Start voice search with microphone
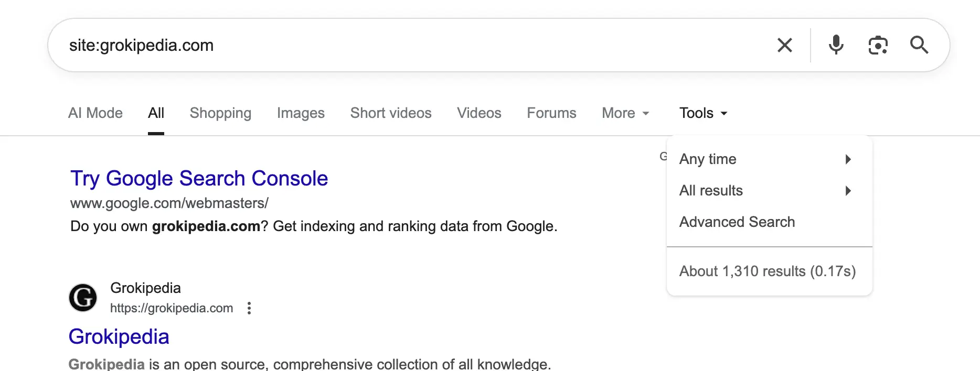Viewport: 980px width, 371px height. (x=836, y=45)
